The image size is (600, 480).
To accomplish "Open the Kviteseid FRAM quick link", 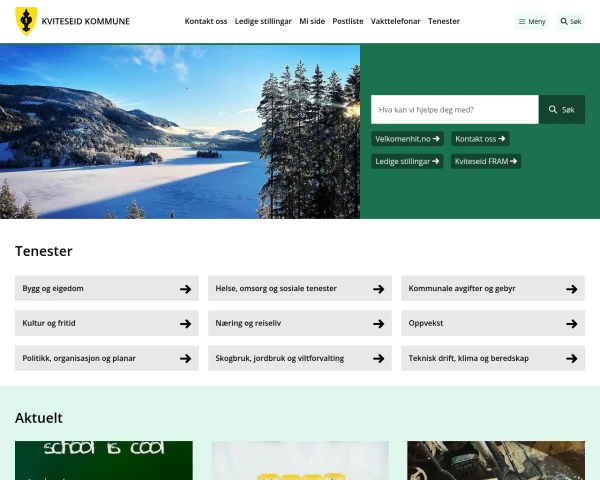I will [486, 161].
